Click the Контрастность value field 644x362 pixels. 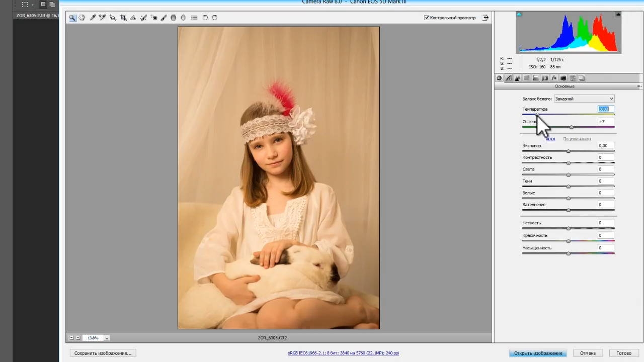605,157
